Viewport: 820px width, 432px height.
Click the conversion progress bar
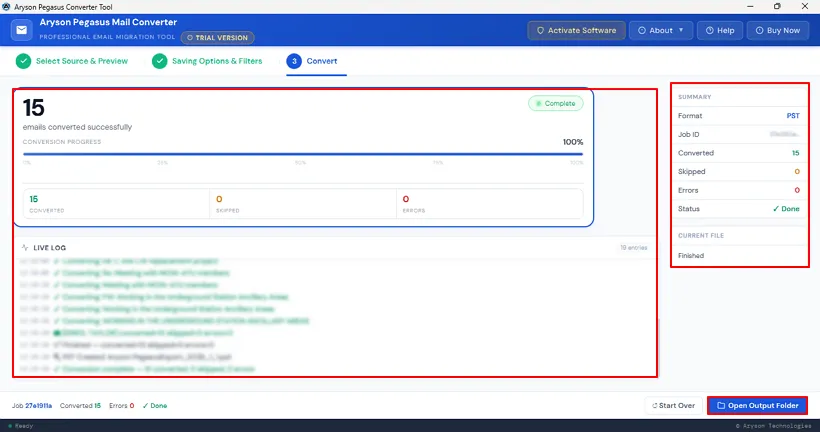pyautogui.click(x=303, y=154)
